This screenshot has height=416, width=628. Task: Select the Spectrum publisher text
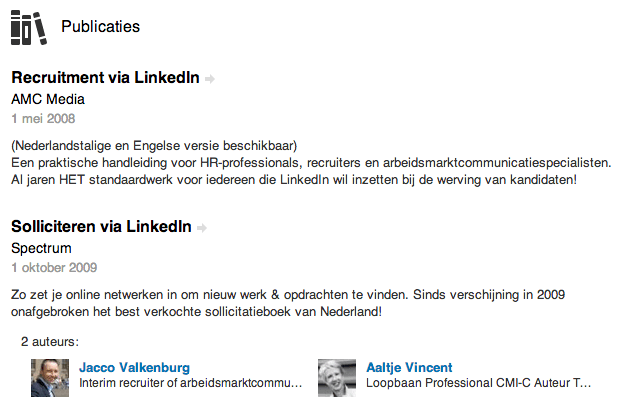[42, 248]
